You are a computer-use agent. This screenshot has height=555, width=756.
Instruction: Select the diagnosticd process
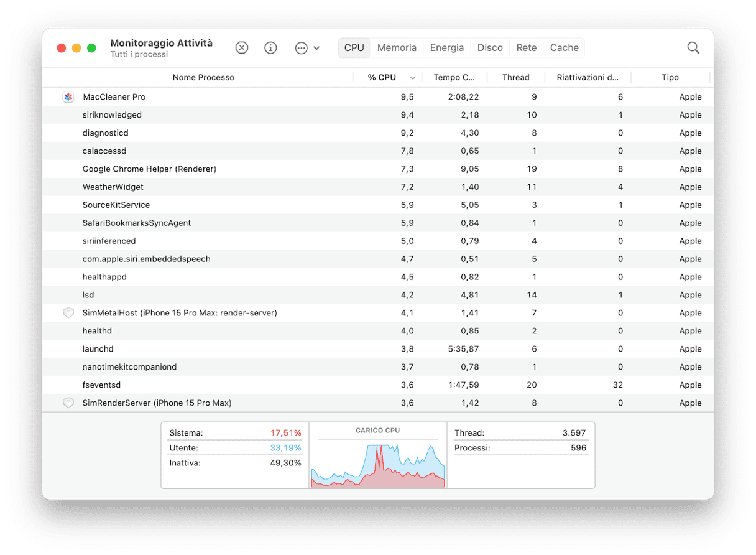(378, 133)
